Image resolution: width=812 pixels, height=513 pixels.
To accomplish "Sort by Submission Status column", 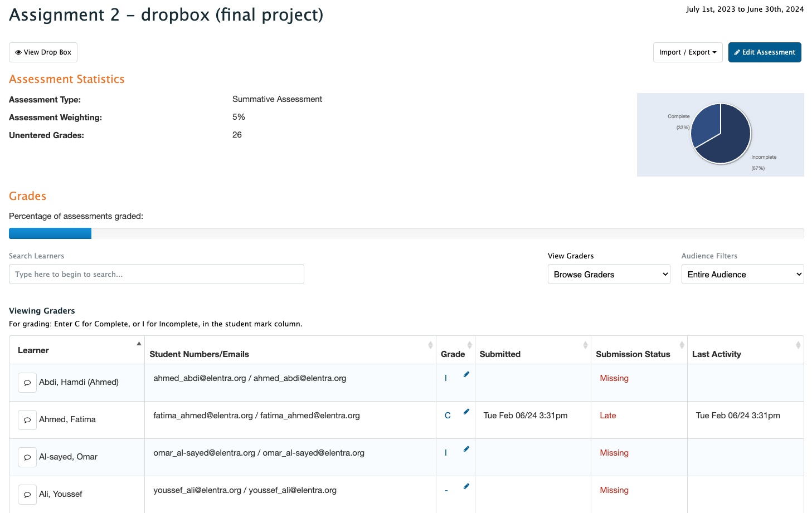I will [x=633, y=354].
